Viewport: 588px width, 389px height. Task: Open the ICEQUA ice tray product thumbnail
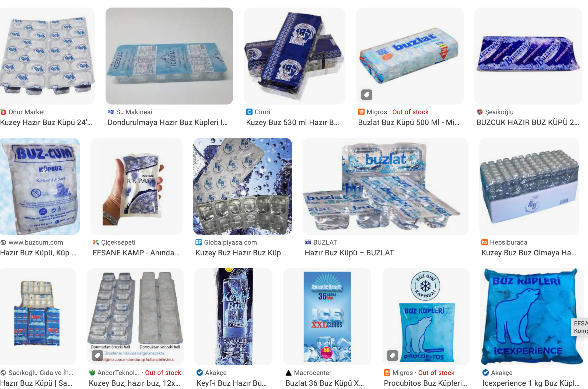(x=169, y=56)
